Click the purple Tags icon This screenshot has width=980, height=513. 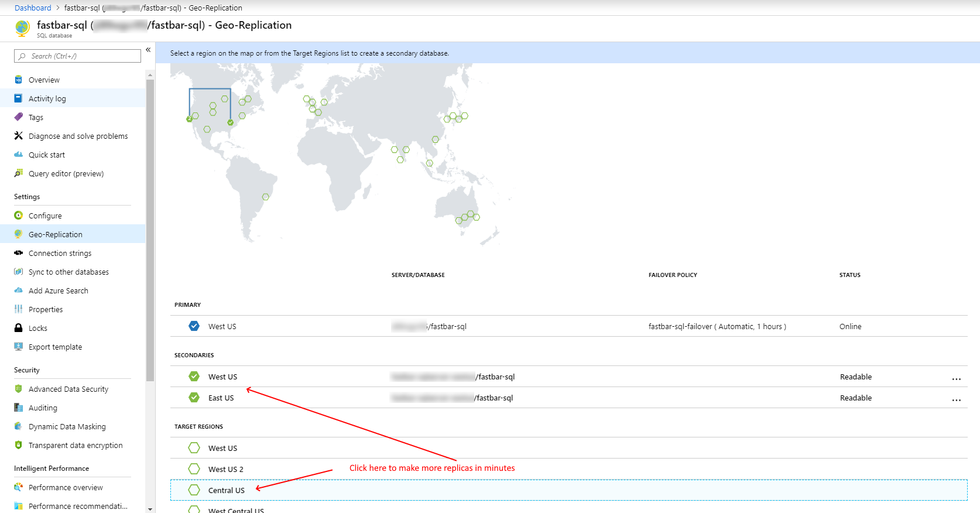click(x=19, y=117)
